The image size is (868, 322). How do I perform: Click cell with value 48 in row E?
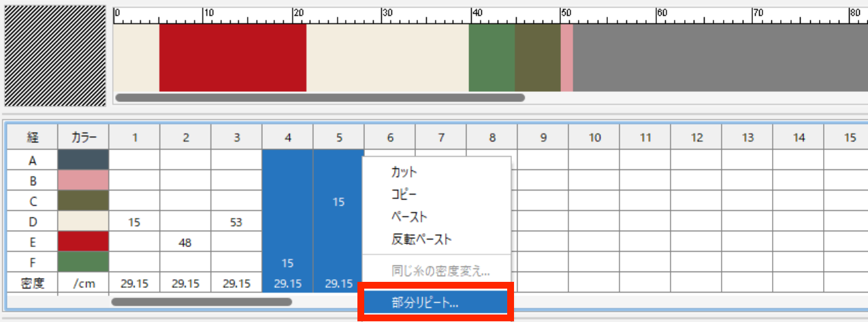point(186,242)
